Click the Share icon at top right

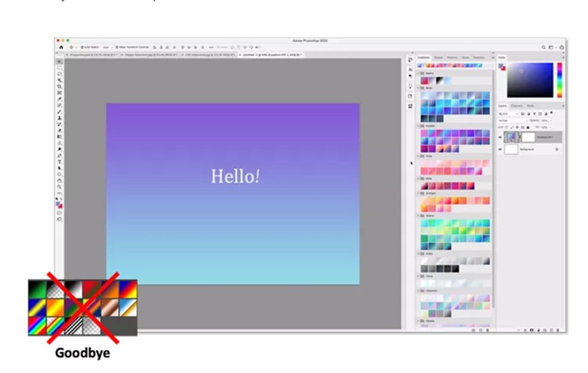561,48
